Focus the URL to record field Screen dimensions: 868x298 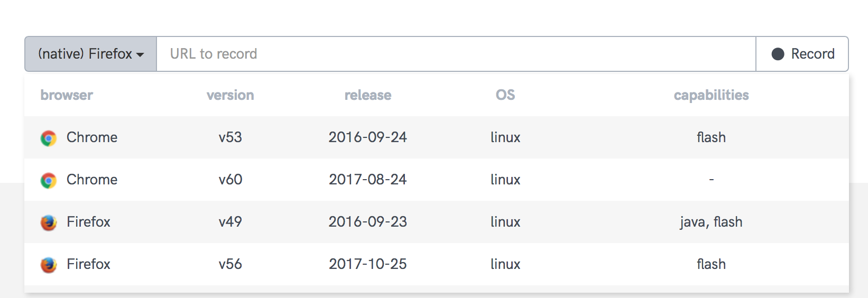(456, 54)
